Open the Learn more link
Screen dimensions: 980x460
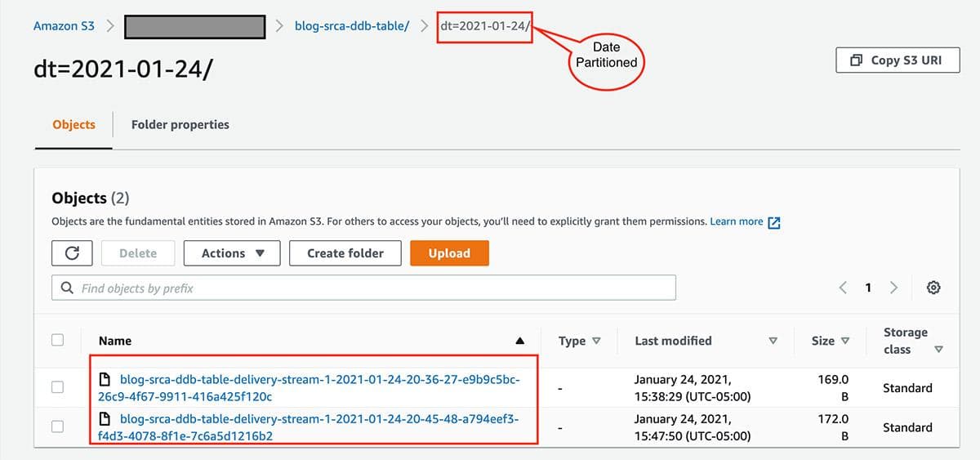click(x=737, y=221)
